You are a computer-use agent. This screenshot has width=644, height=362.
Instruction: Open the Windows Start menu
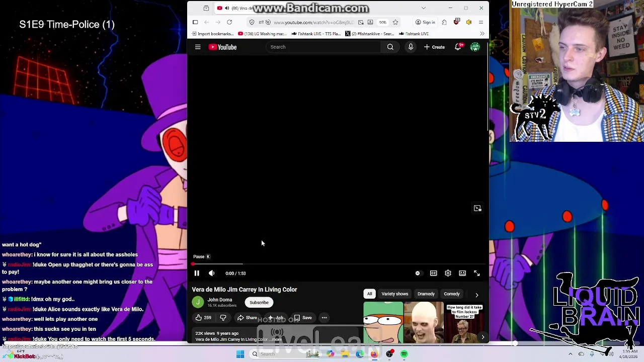(240, 354)
